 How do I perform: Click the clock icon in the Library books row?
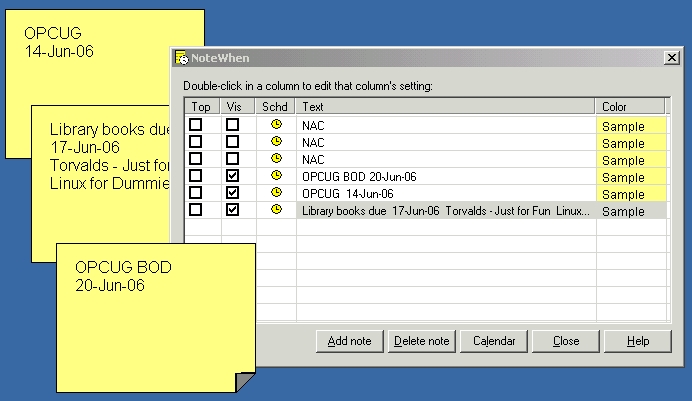[276, 210]
